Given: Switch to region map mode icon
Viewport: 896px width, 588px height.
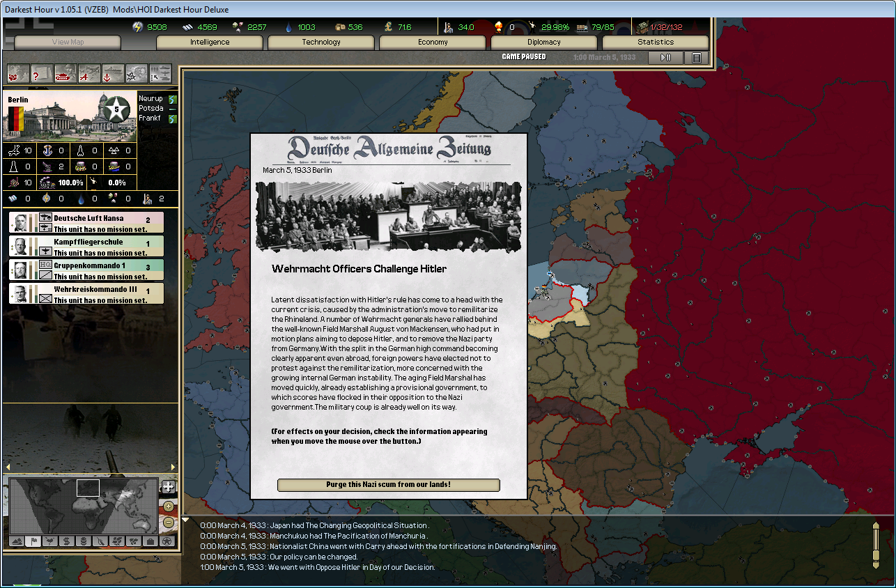Looking at the screenshot, I should (116, 541).
